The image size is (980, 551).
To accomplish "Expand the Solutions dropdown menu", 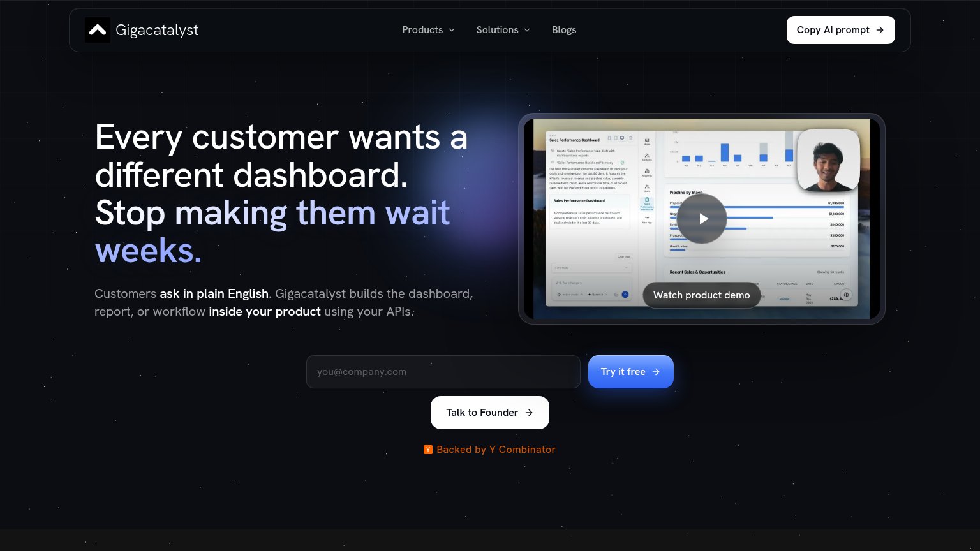I will point(503,30).
